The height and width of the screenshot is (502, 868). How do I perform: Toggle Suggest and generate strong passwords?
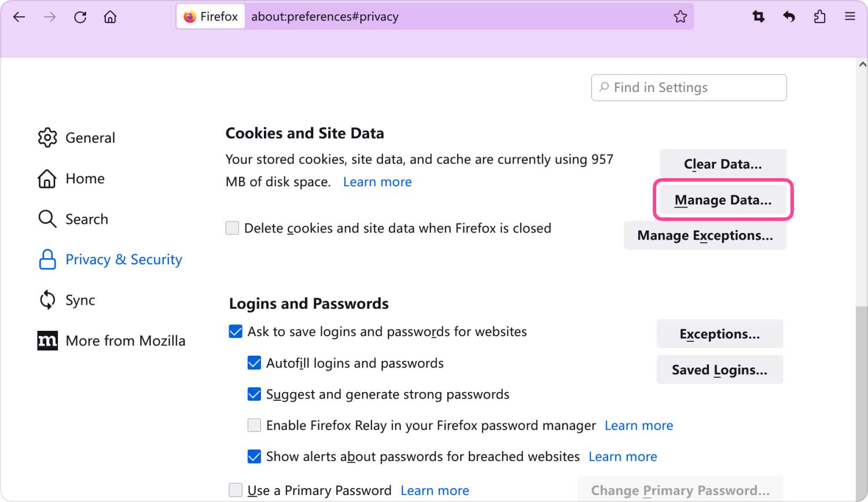tap(254, 394)
